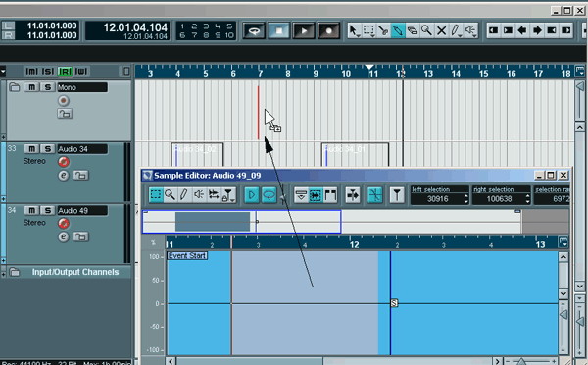Disable record enable on Audio 49 track
Viewport: 588px width, 365px height.
(x=64, y=223)
